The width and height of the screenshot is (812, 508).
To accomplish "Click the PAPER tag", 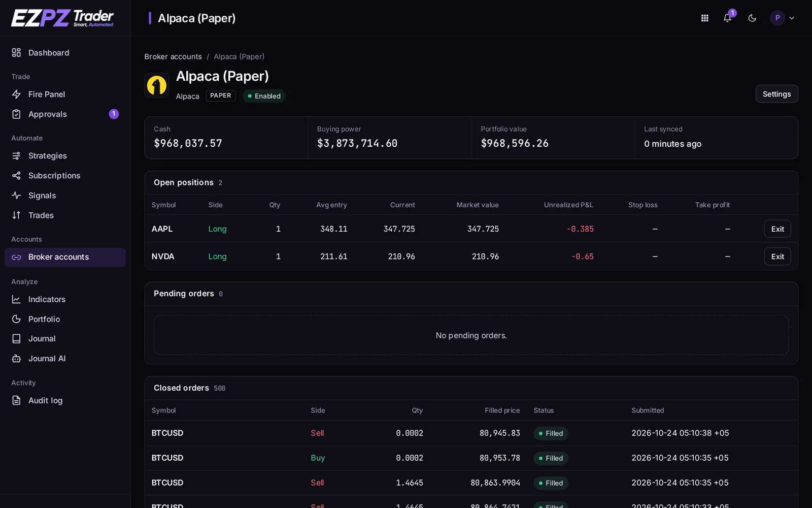I will (x=220, y=96).
